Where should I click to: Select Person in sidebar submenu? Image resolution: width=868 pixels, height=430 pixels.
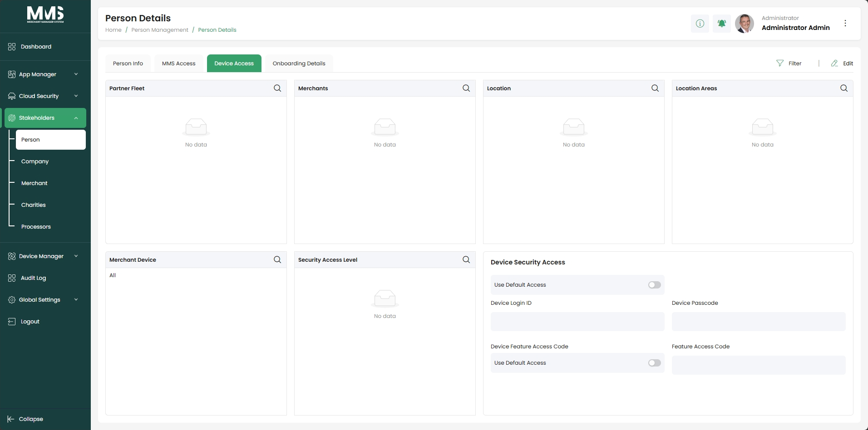(x=51, y=140)
